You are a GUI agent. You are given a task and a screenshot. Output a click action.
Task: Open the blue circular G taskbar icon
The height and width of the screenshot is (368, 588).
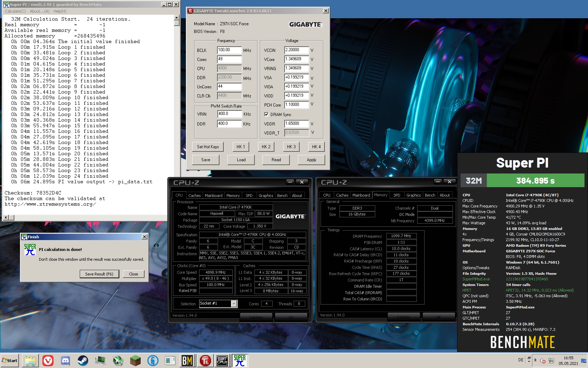(153, 360)
